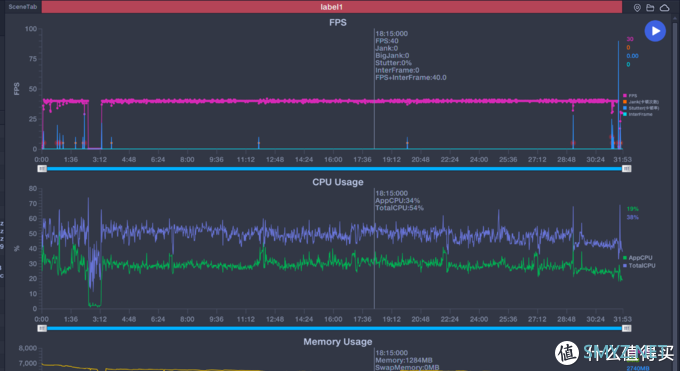Toggle the AppCPU series in the CPU legend

tap(638, 258)
